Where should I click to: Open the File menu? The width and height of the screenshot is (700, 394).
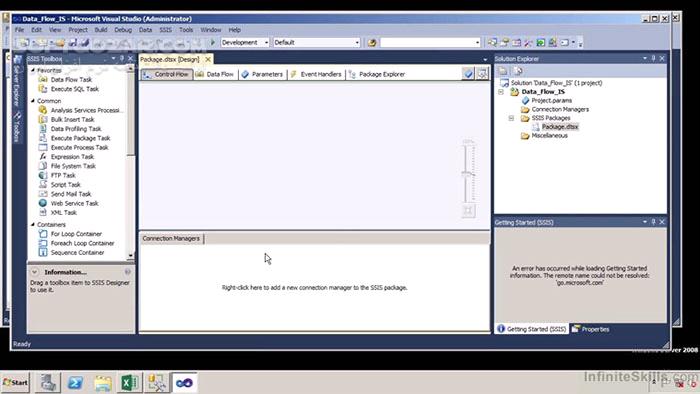click(x=19, y=30)
